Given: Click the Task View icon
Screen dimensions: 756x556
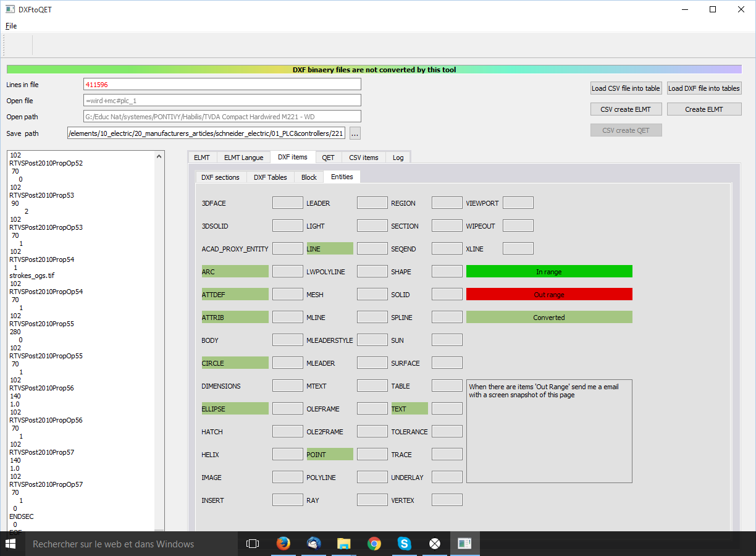Looking at the screenshot, I should [x=253, y=544].
